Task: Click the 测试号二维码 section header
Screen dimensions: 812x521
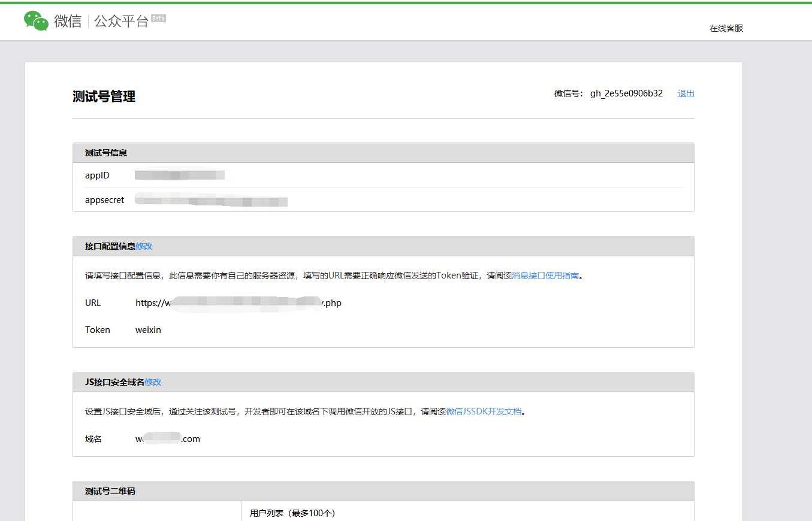Action: tap(384, 491)
